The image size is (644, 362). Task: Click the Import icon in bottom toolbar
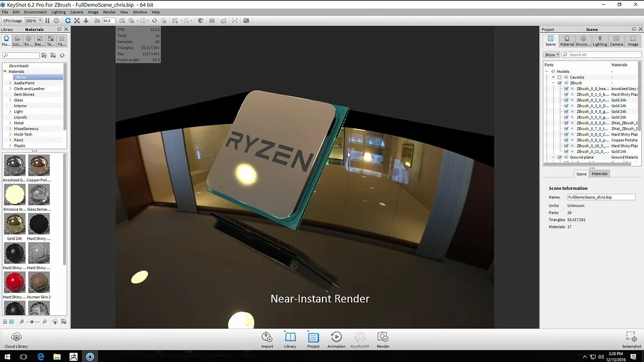(267, 339)
